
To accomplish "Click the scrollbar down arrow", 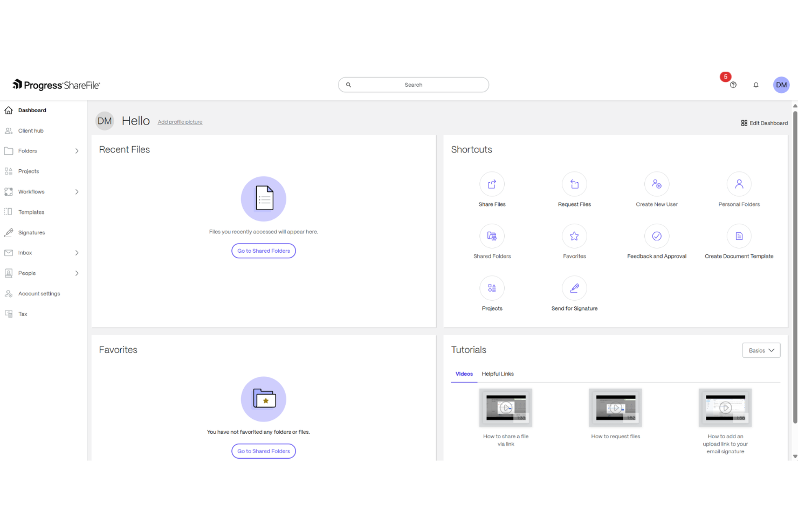I will tap(795, 457).
